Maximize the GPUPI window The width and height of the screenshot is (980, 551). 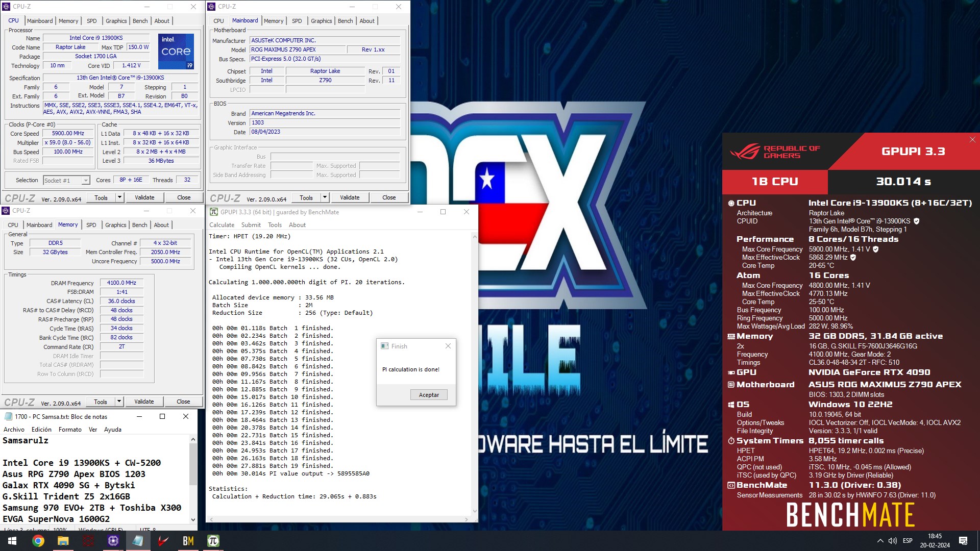click(443, 212)
